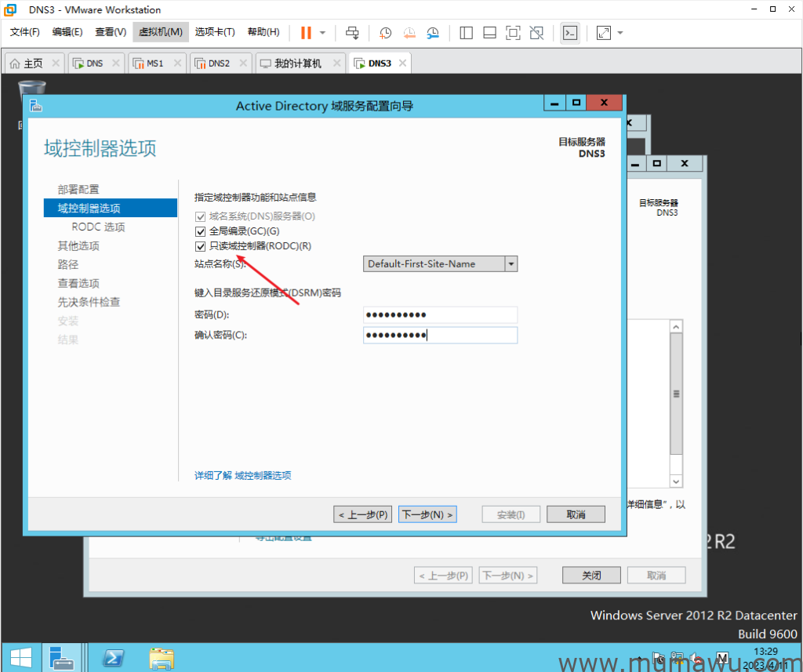Image resolution: width=803 pixels, height=672 pixels.
Task: Take a snapshot with the snapshot icon
Action: (x=385, y=32)
